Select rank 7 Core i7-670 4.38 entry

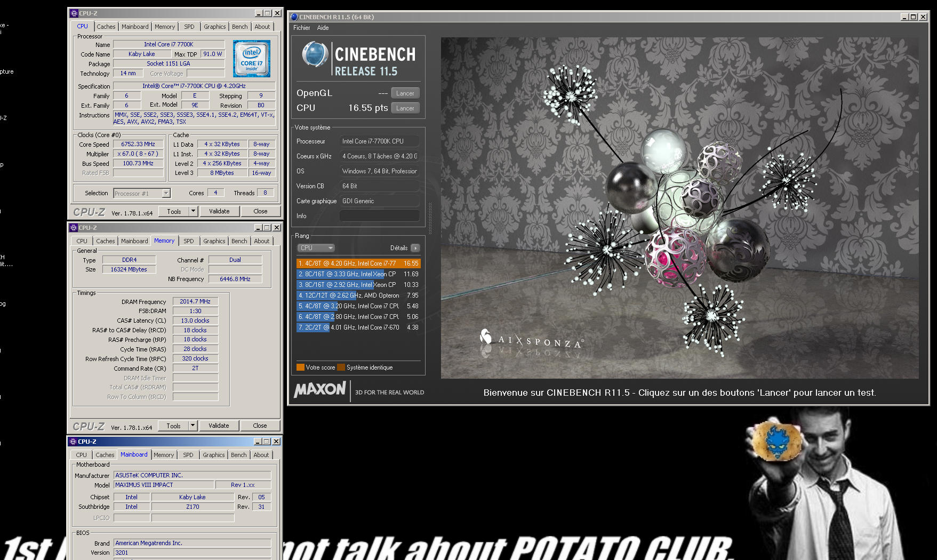(358, 327)
